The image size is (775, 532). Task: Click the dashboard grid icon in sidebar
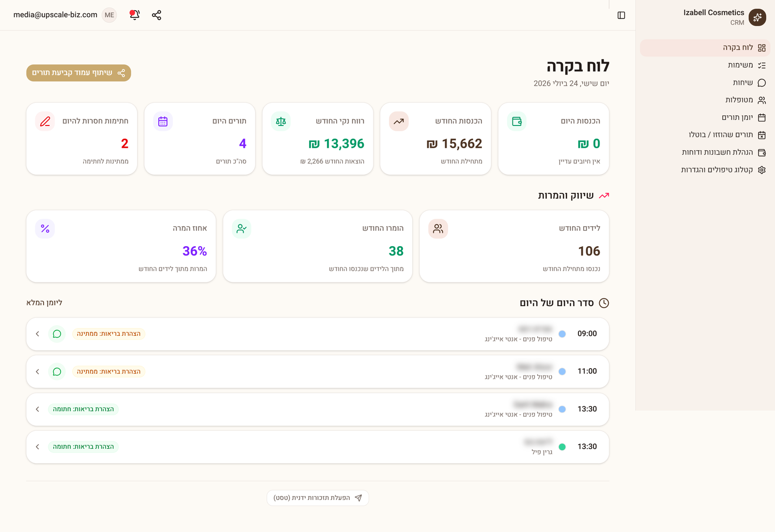pyautogui.click(x=761, y=47)
